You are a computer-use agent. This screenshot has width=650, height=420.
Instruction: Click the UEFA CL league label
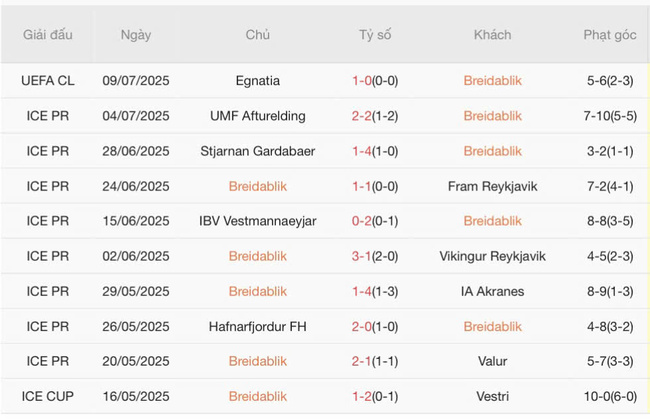(48, 81)
